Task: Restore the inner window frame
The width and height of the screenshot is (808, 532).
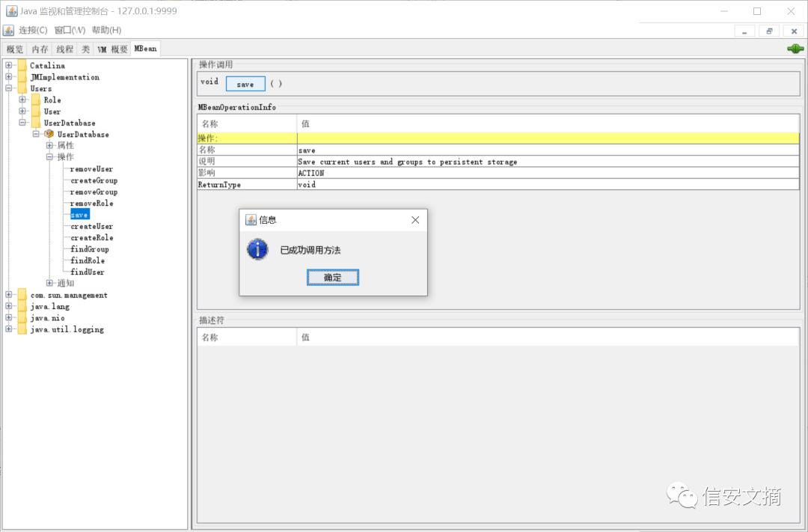Action: (769, 31)
